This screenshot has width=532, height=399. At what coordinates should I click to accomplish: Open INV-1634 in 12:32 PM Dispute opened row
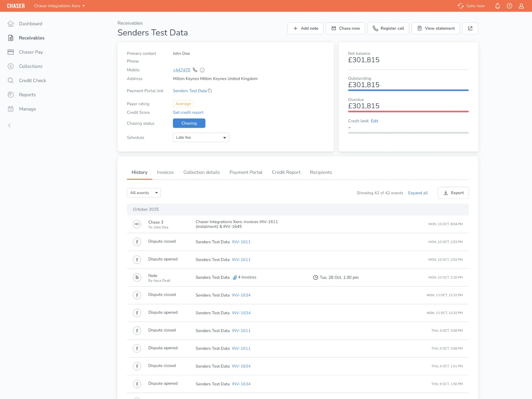(x=241, y=313)
